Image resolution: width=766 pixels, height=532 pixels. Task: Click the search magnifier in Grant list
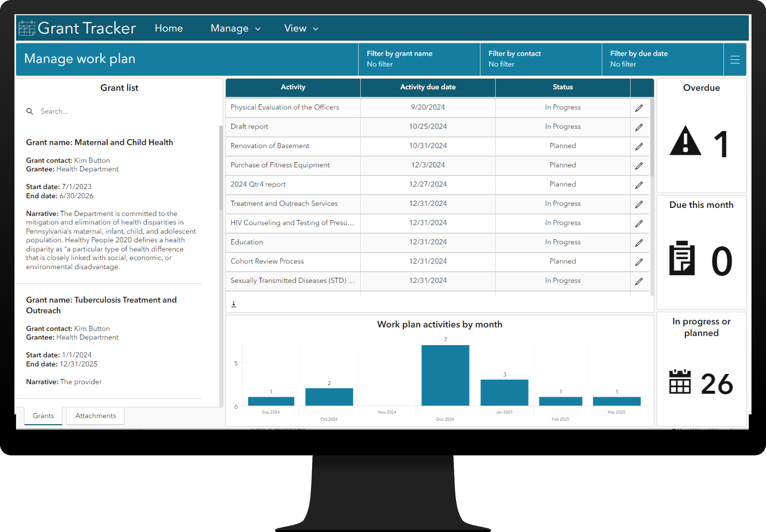tap(30, 111)
